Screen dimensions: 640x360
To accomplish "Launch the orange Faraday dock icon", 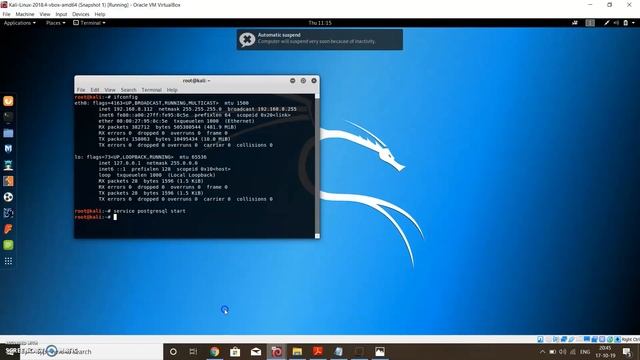I will 8,229.
